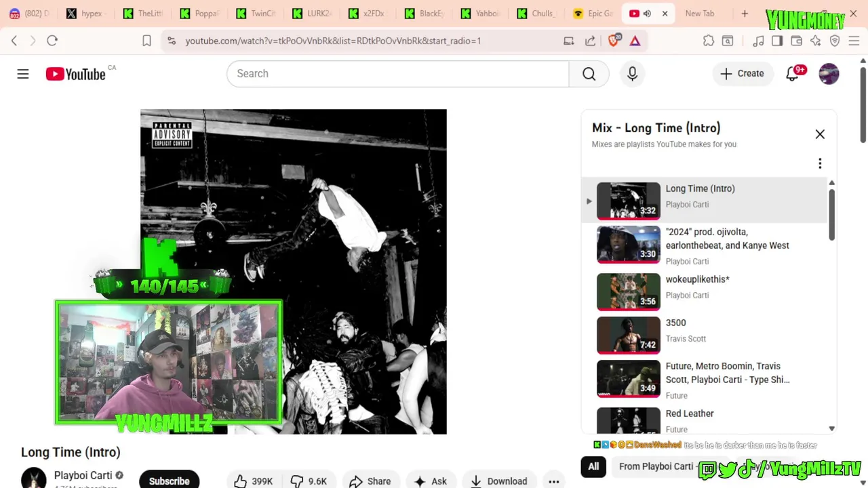Click the address bar URL
Image resolution: width=868 pixels, height=488 pixels.
333,41
